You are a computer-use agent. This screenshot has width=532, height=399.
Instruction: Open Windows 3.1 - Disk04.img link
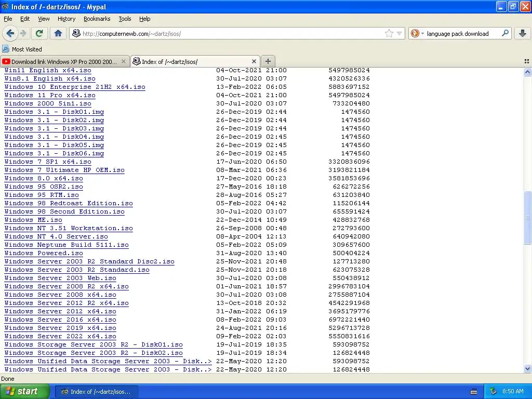pos(54,137)
